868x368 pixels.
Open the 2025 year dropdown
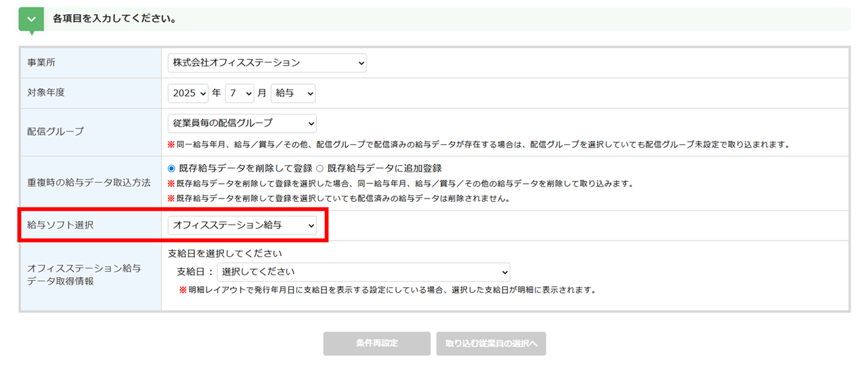tap(188, 94)
